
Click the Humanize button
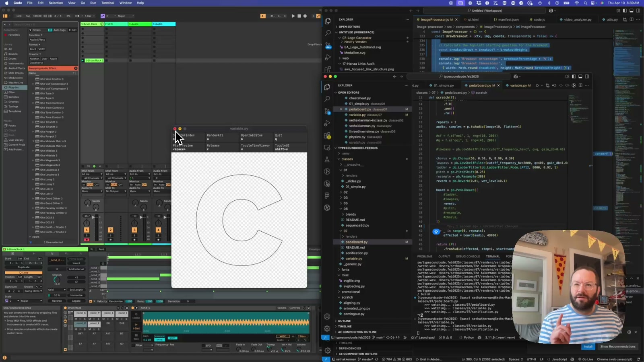(76, 295)
